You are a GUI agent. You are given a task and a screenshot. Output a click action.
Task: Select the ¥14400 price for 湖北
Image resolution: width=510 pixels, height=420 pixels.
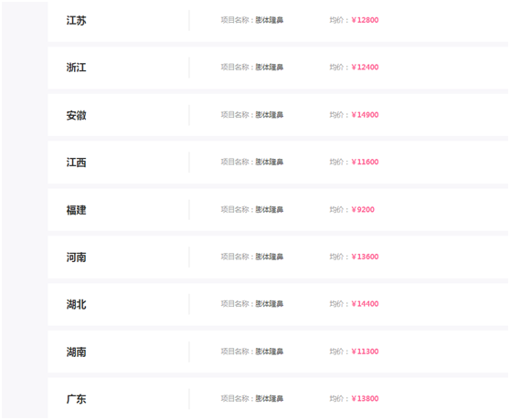365,304
